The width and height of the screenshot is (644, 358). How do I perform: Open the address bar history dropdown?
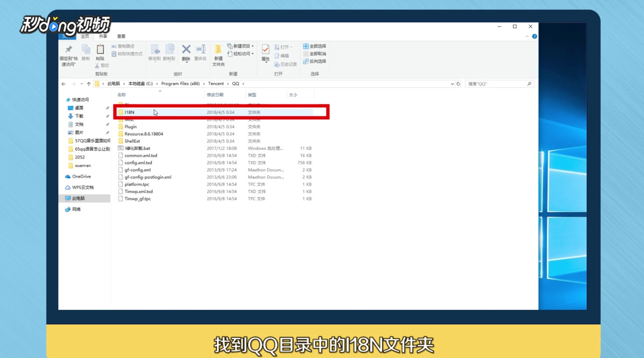coord(452,84)
